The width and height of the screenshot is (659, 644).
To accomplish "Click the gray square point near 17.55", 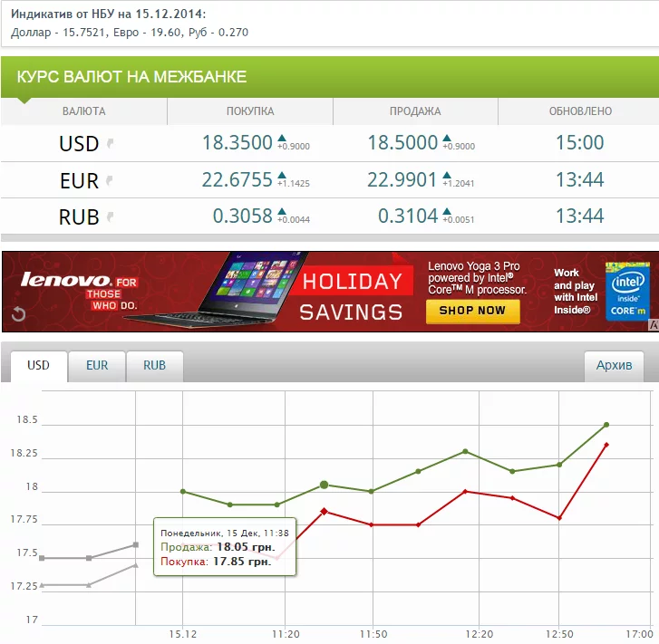I will (x=136, y=545).
